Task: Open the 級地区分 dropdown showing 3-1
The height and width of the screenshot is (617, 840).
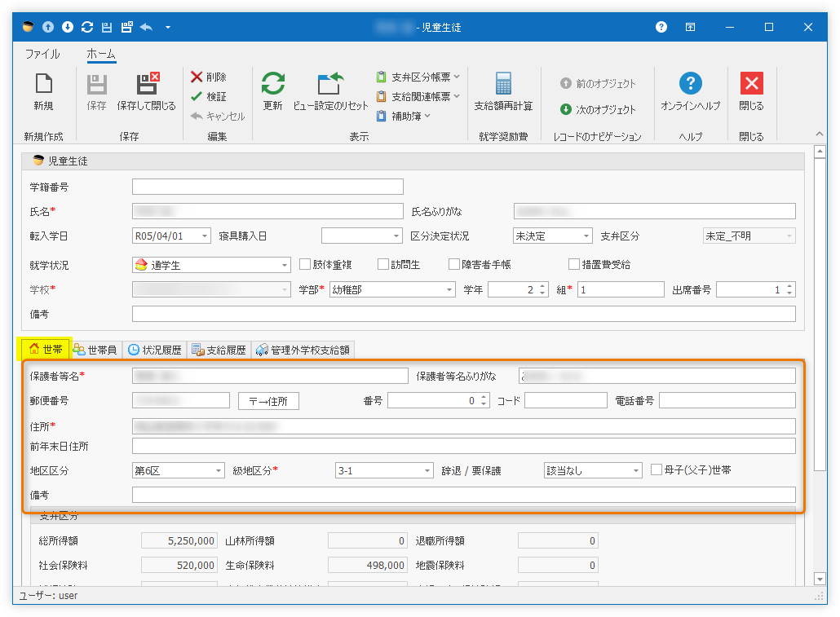Action: [x=427, y=471]
